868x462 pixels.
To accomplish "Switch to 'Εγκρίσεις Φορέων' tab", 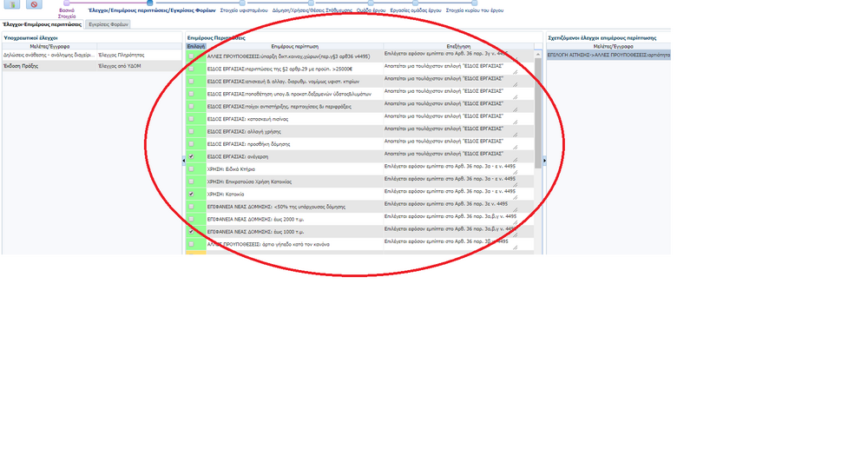I will point(108,24).
